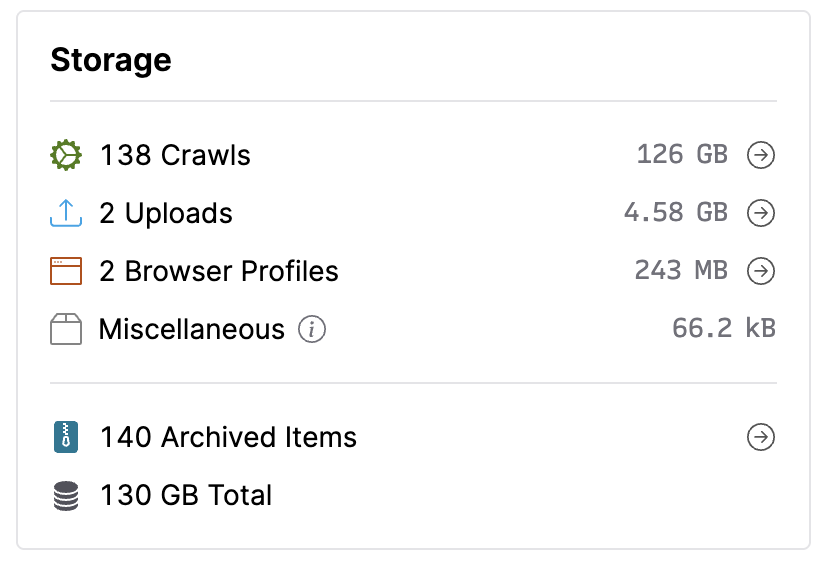Click the green crawls gear icon

[x=65, y=156]
